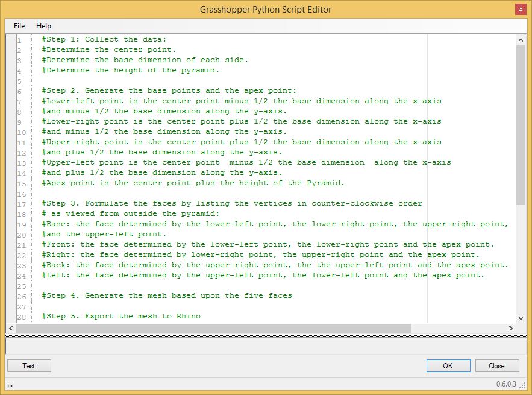Confirm the script with OK button
The height and width of the screenshot is (395, 532).
[448, 366]
